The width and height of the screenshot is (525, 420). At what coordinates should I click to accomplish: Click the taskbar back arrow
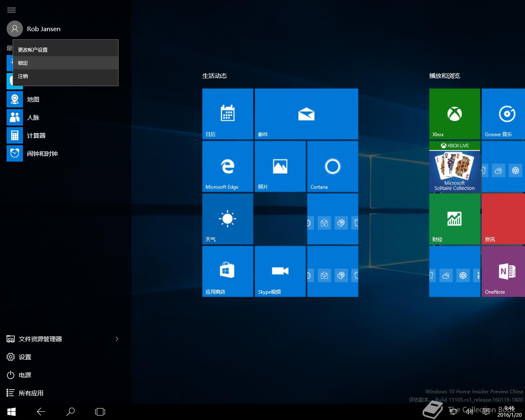click(41, 411)
